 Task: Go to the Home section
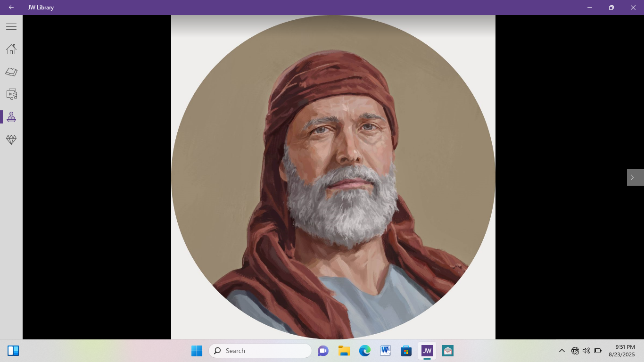click(x=11, y=49)
